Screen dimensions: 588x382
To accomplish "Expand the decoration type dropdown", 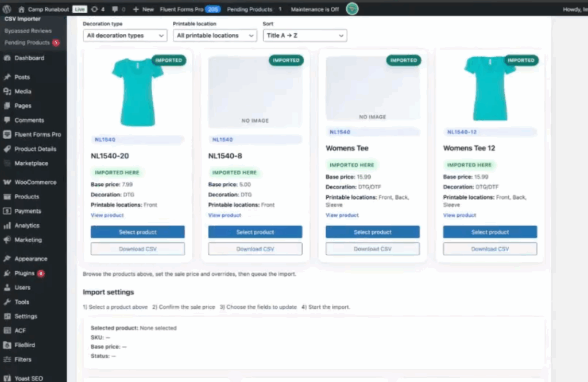I will pyautogui.click(x=125, y=36).
